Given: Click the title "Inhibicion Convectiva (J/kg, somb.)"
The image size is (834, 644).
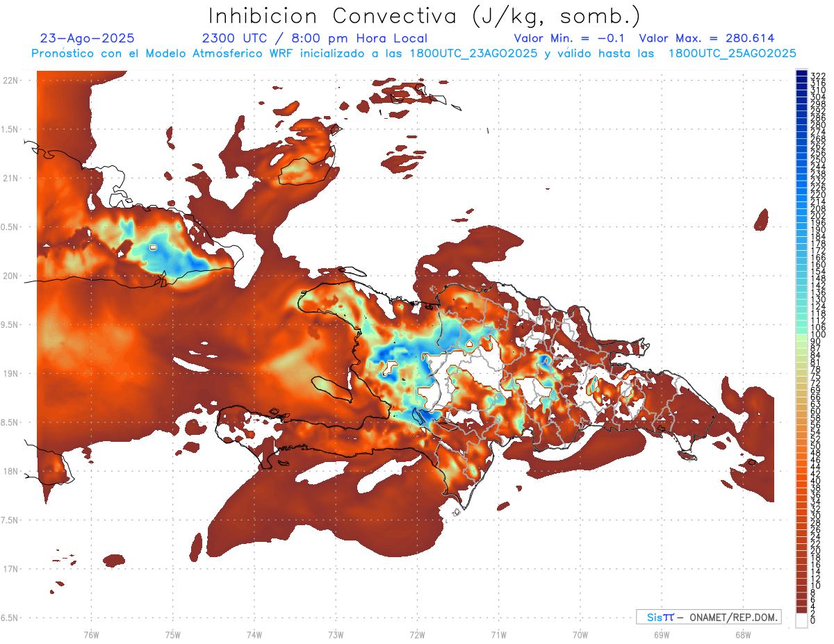Looking at the screenshot, I should [425, 16].
